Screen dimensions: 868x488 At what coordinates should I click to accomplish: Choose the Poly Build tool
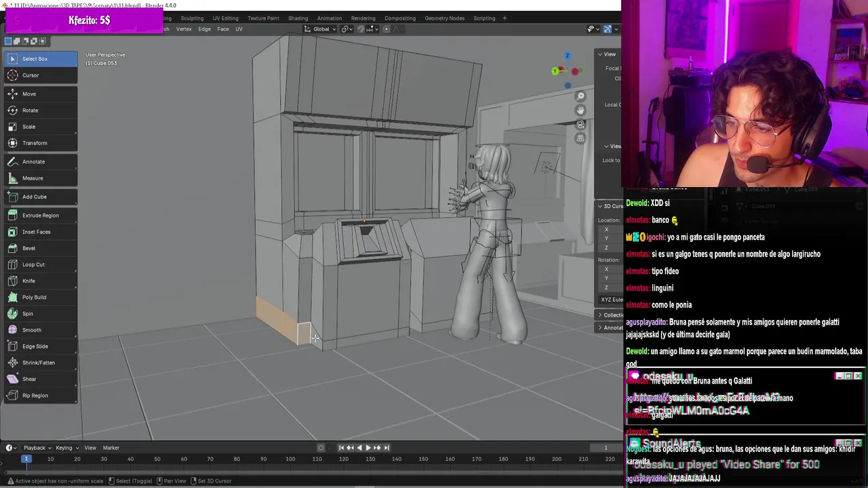click(40, 298)
